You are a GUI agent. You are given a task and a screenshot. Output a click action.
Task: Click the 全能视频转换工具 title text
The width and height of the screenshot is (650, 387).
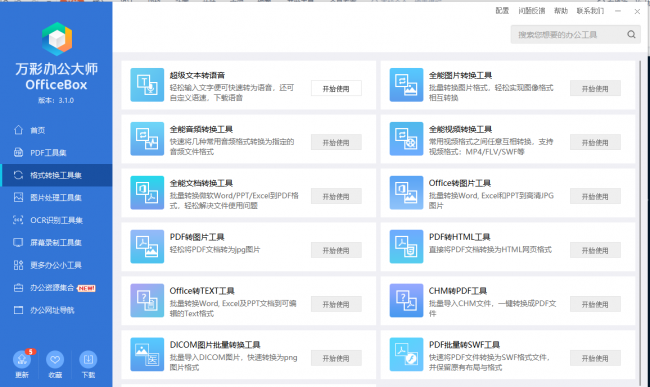(461, 129)
